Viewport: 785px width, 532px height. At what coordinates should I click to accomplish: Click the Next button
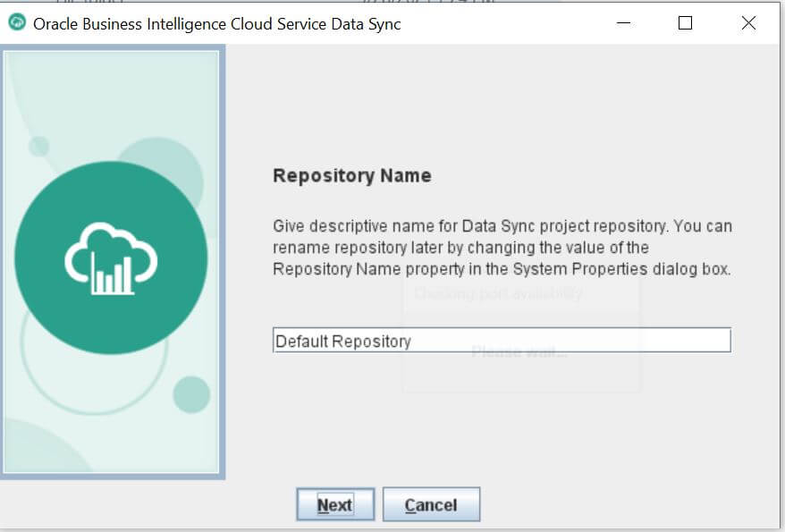[x=335, y=504]
